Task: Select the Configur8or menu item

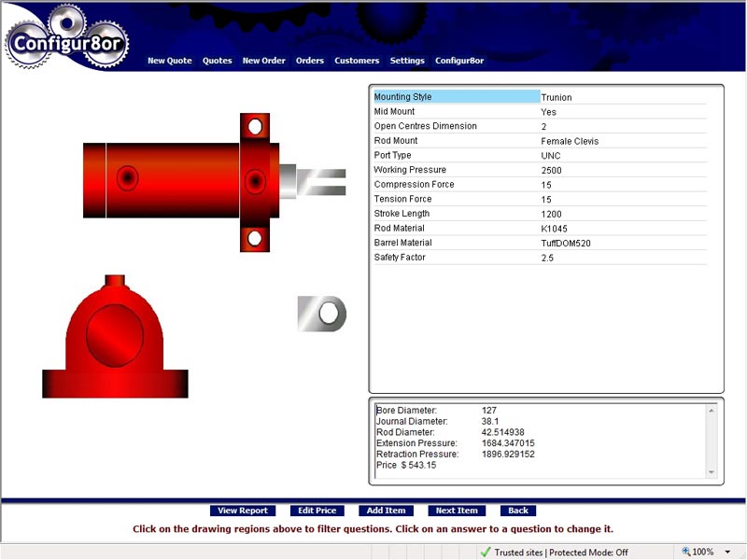Action: pyautogui.click(x=459, y=61)
